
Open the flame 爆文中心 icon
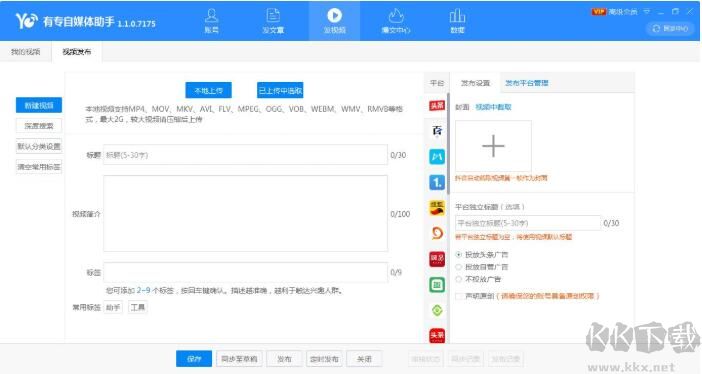(396, 21)
